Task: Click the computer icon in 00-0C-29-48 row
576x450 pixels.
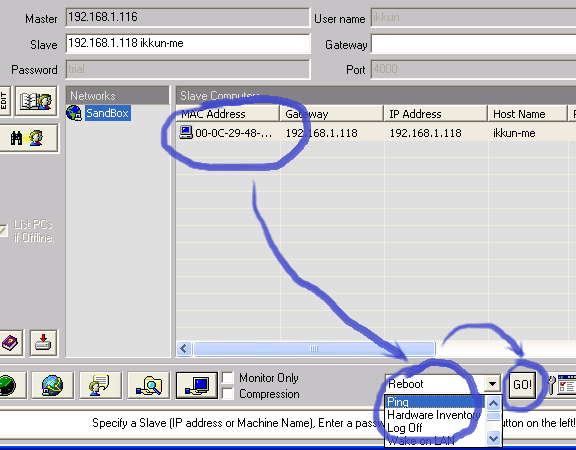Action: click(186, 132)
